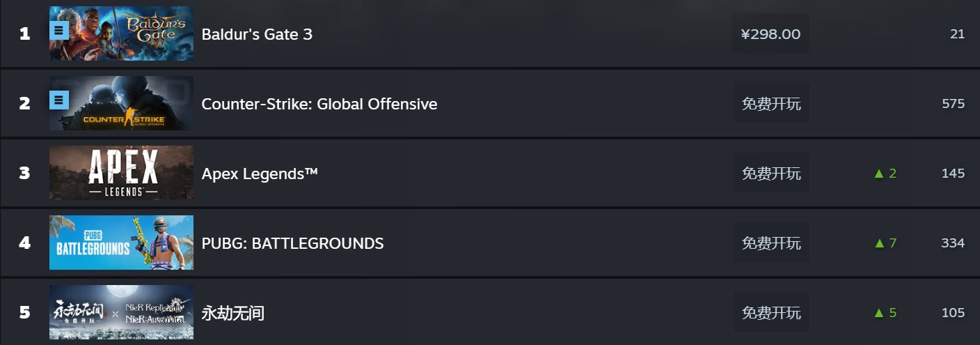Click the ¥298.00 price for Baldur's Gate 3
This screenshot has width=980, height=345.
click(x=770, y=33)
